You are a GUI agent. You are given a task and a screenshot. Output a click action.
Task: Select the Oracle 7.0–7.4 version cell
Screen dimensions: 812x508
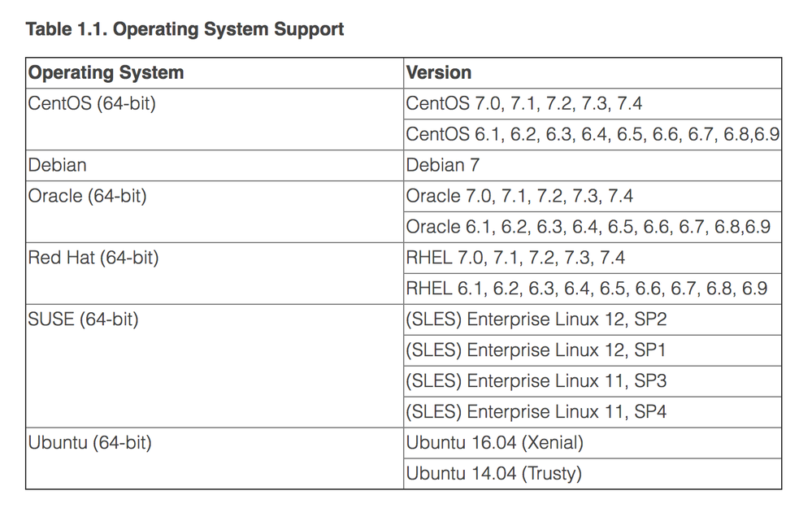(519, 196)
